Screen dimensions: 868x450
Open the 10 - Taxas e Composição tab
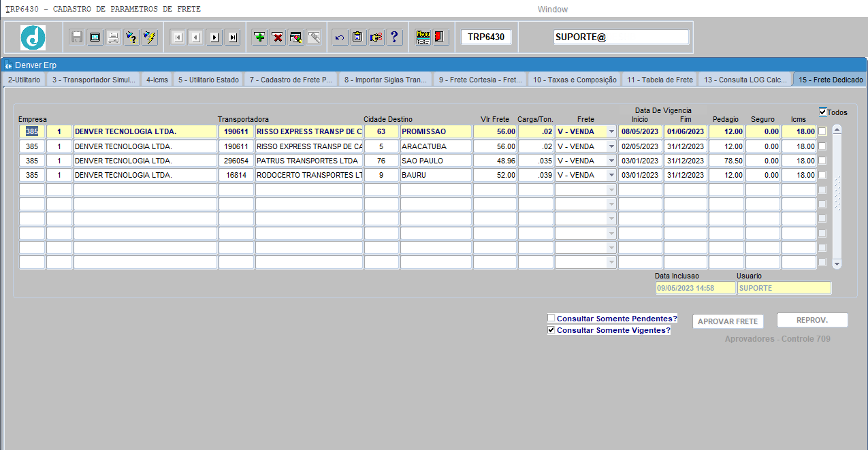(x=574, y=80)
